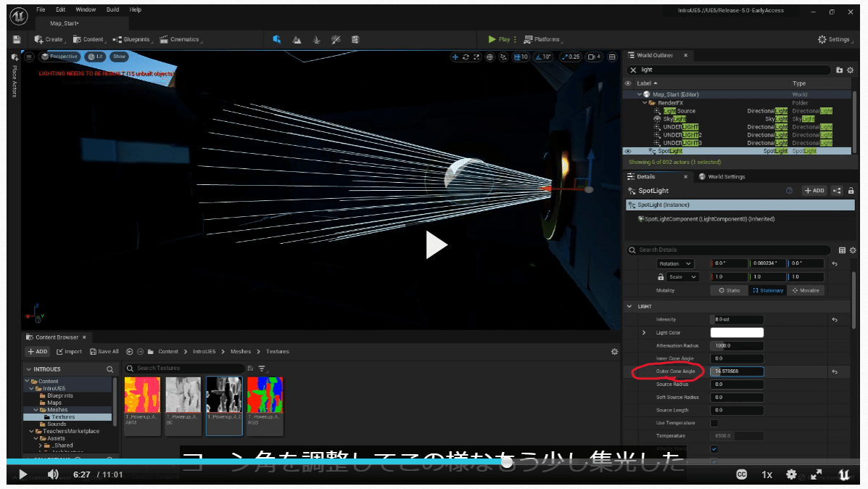Collapse the INTROUE5 sources section

29,369
